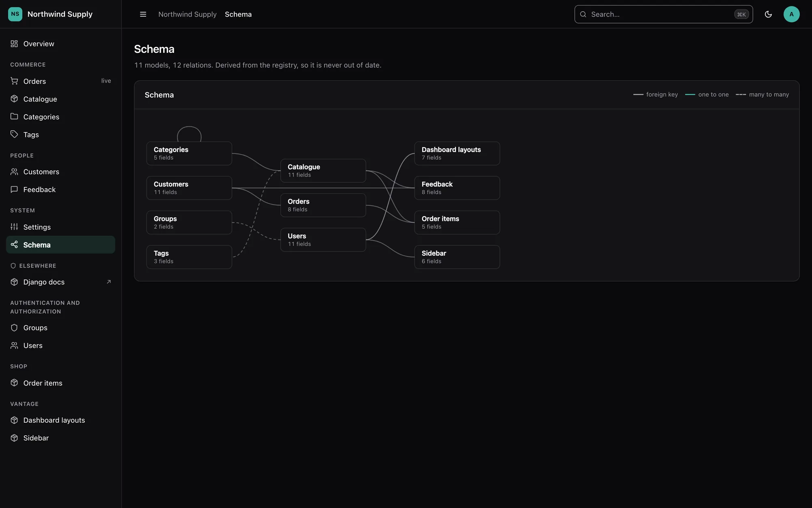Click the Feedback speech bubble icon

(14, 189)
